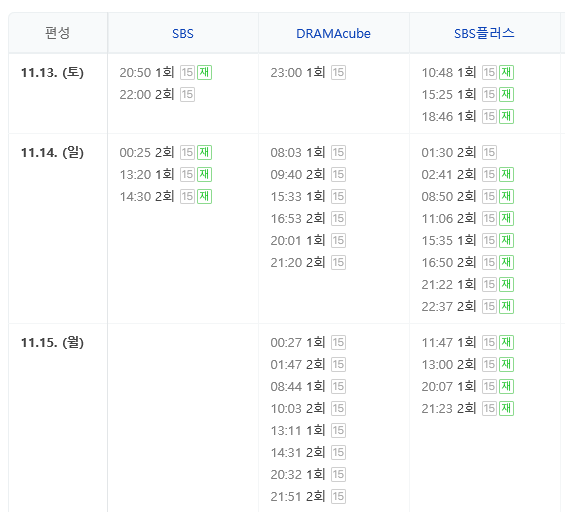
Task: Click 재 rerun badge on SBS 00:25
Action: pos(204,152)
